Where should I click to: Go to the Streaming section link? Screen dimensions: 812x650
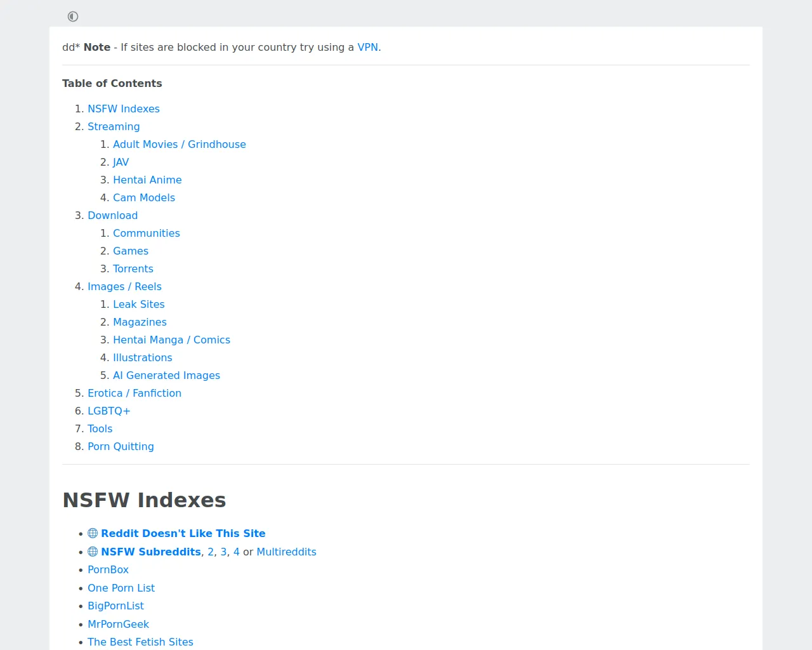(114, 126)
